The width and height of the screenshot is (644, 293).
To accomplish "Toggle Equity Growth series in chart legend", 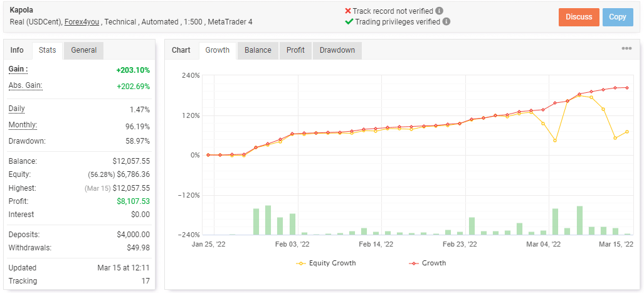I will point(325,263).
